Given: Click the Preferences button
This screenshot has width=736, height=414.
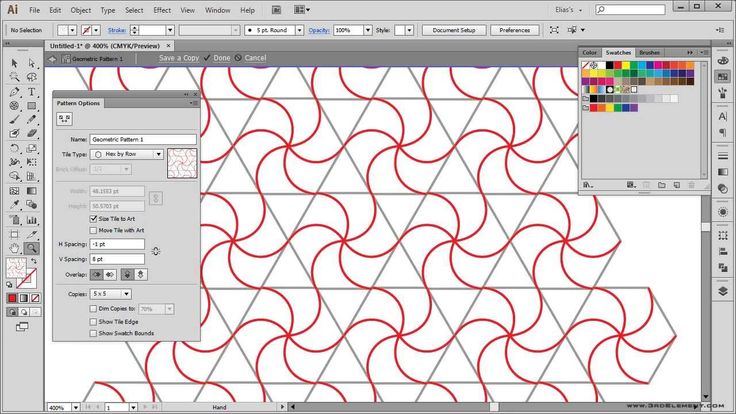Looking at the screenshot, I should [514, 30].
